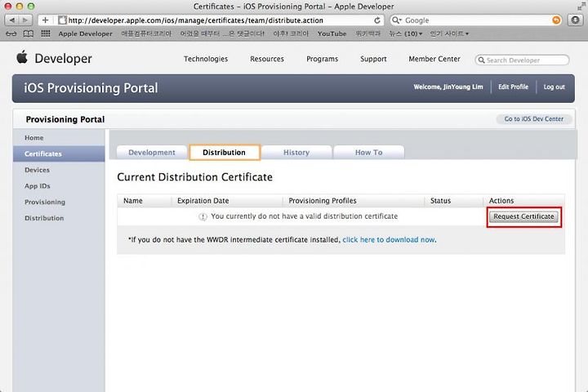Open Provisioning in the sidebar
588x392 pixels.
[59, 203]
